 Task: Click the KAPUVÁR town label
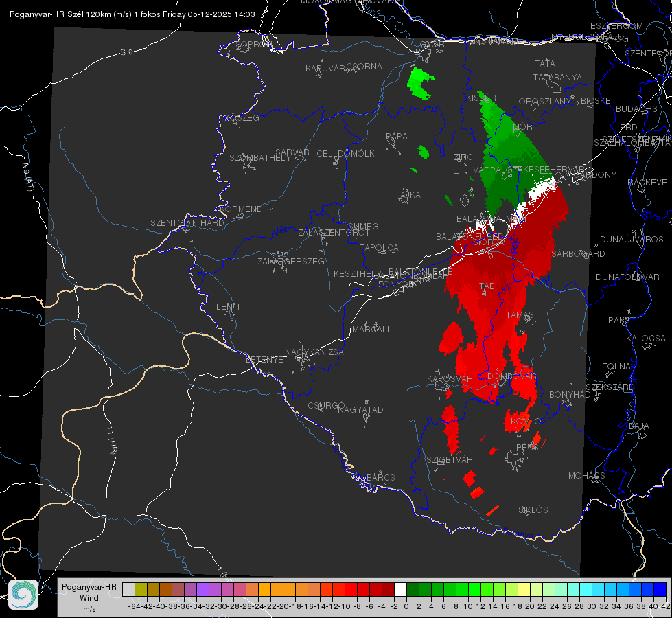[x=325, y=69]
